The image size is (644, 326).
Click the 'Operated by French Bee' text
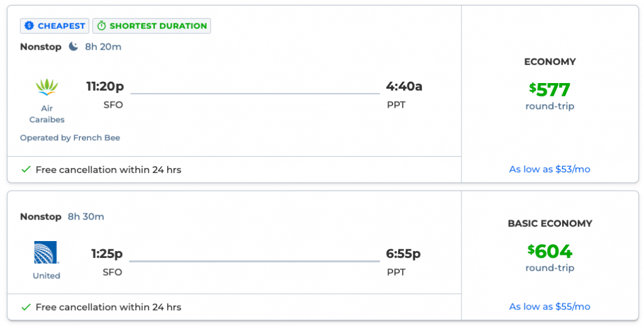click(x=70, y=138)
